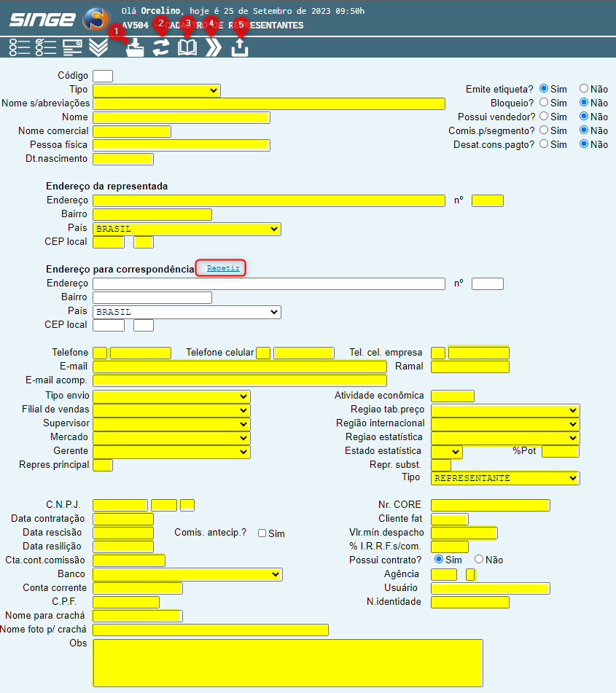Check the 'Comis. antecip.?' Sim checkbox
The height and width of the screenshot is (693, 616).
(262, 533)
